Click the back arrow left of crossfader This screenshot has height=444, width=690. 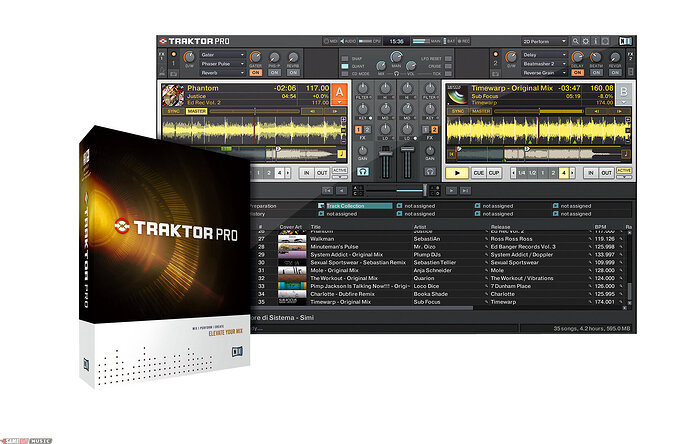point(341,191)
